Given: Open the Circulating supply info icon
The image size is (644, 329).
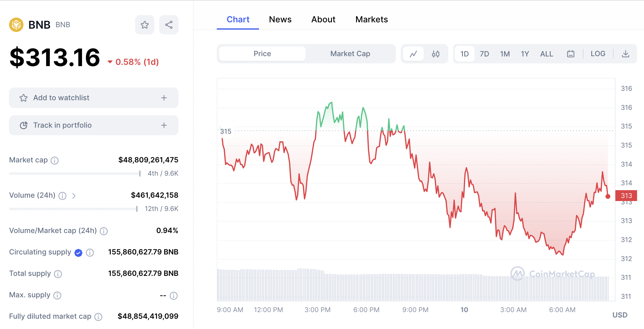Looking at the screenshot, I should point(90,253).
